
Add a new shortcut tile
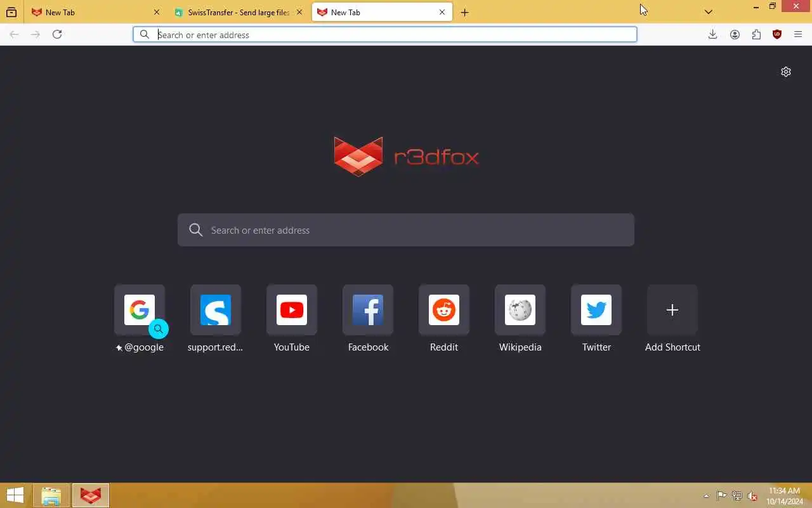[672, 319]
